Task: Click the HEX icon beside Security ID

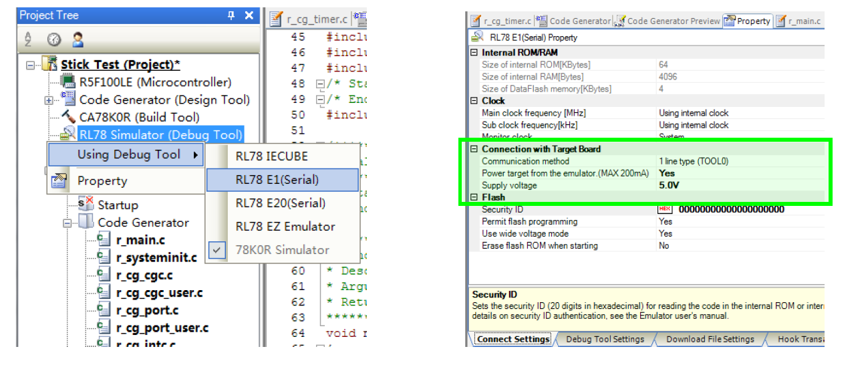Action: pos(666,209)
